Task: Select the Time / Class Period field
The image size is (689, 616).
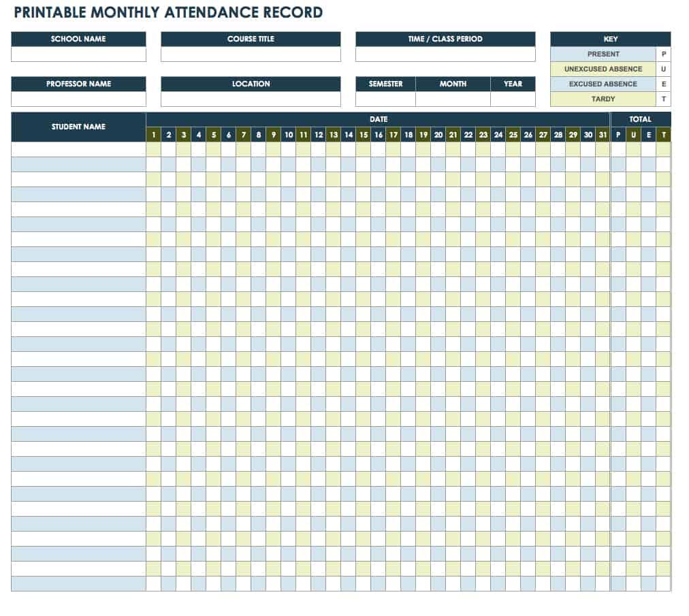Action: [x=446, y=53]
